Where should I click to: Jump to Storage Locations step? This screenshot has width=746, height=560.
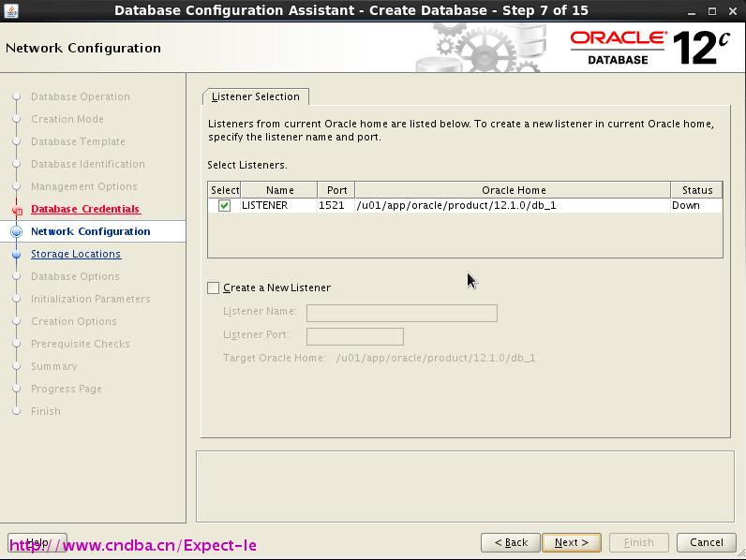coord(76,254)
